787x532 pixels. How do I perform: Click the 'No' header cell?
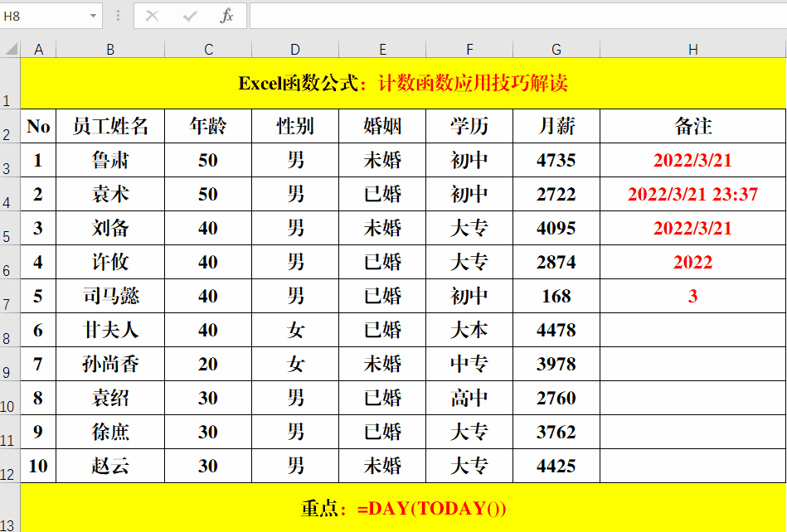(x=38, y=126)
